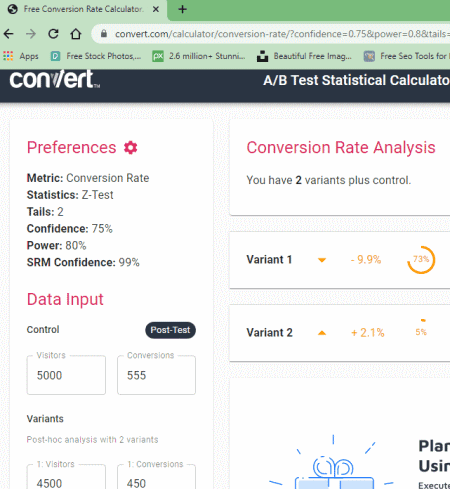This screenshot has height=489, width=450.
Task: Select the Free Conversion Rate Calculator tab
Action: 83,9
